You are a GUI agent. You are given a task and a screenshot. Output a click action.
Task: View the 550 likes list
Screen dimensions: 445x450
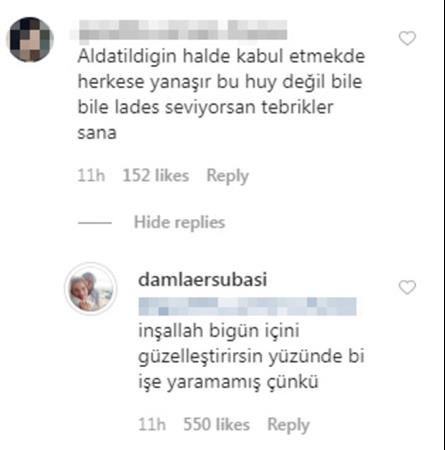point(216,424)
